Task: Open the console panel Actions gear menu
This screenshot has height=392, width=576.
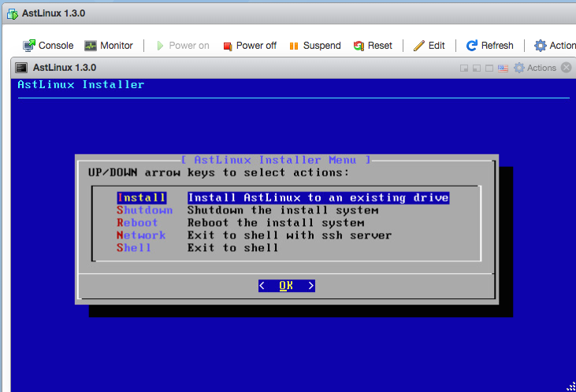Action: (535, 68)
